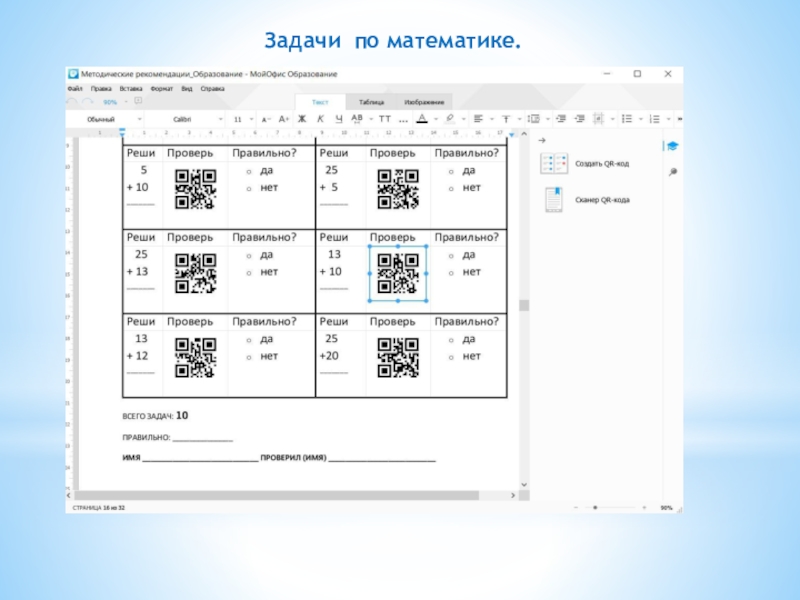The width and height of the screenshot is (800, 600).
Task: Switch to the Таблица tab
Action: pos(371,102)
